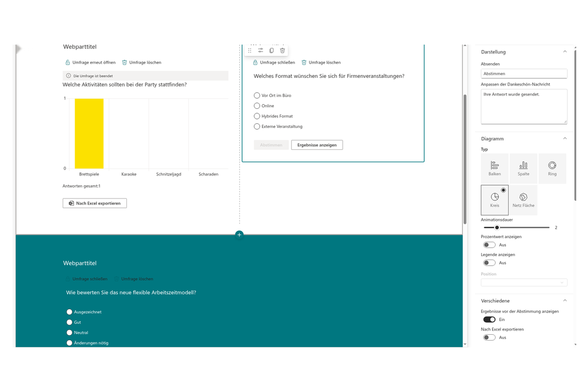This screenshot has height=392, width=588.
Task: Choose the 'Hybrides Format' option
Action: pos(257,116)
